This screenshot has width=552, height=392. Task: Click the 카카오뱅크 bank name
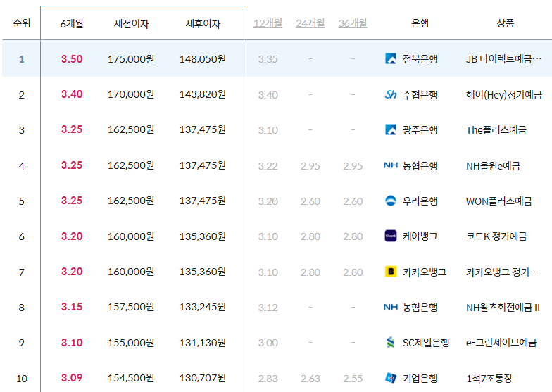(x=425, y=272)
